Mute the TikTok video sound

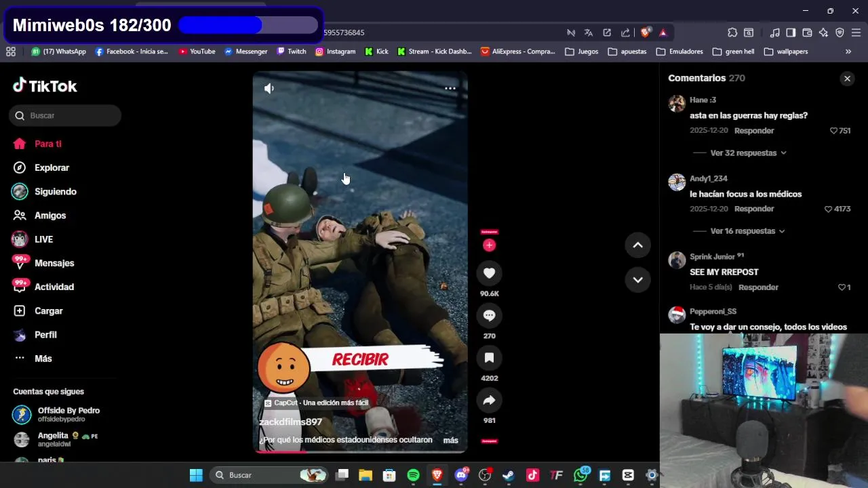pos(269,88)
